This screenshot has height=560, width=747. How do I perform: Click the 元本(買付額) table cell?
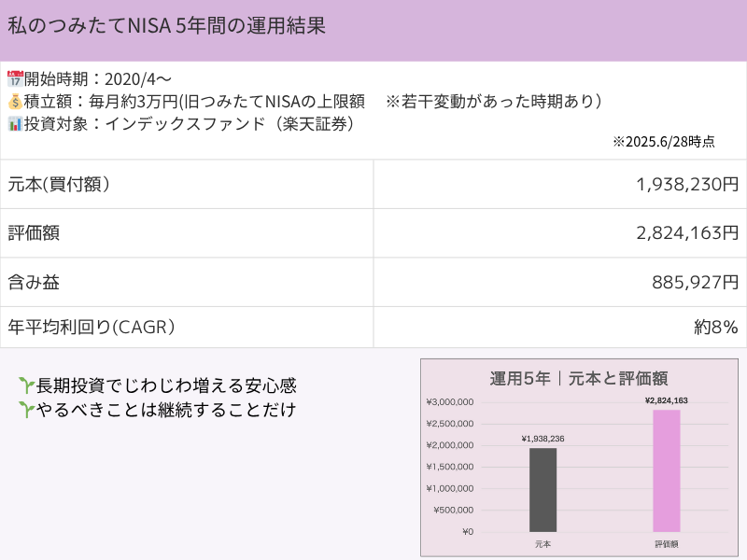187,184
